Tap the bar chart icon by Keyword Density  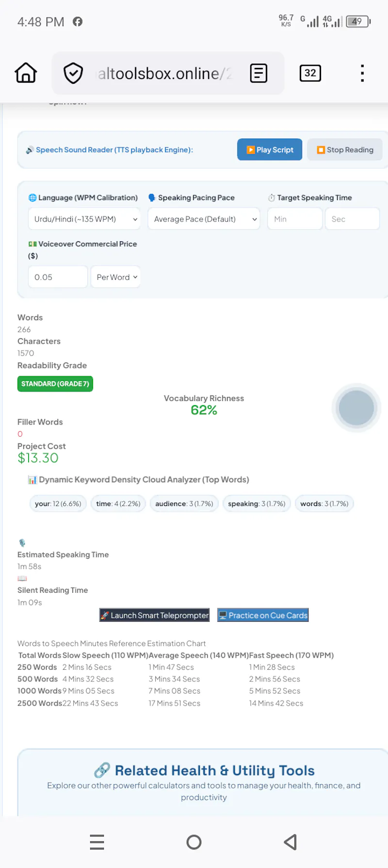point(32,480)
